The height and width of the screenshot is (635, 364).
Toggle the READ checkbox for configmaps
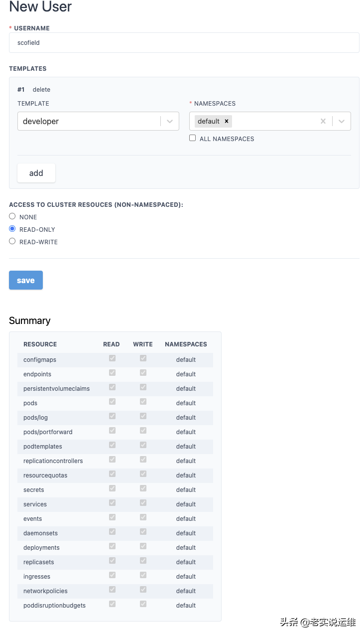pos(112,358)
